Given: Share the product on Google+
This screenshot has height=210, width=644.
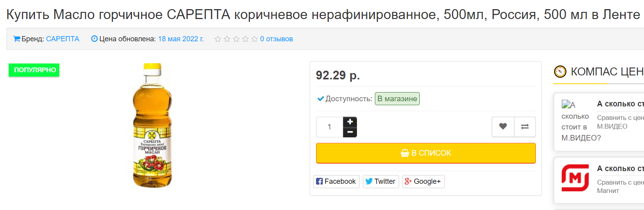Looking at the screenshot, I should (x=423, y=181).
